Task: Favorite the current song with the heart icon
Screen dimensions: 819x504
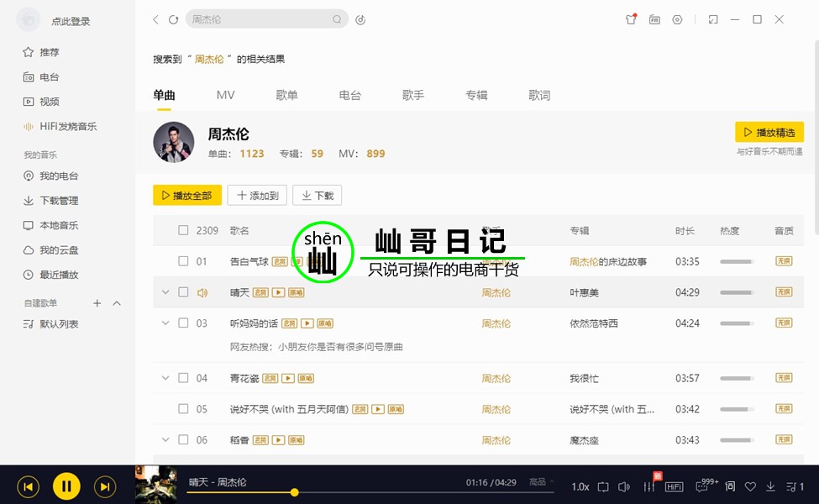Action: tap(751, 486)
